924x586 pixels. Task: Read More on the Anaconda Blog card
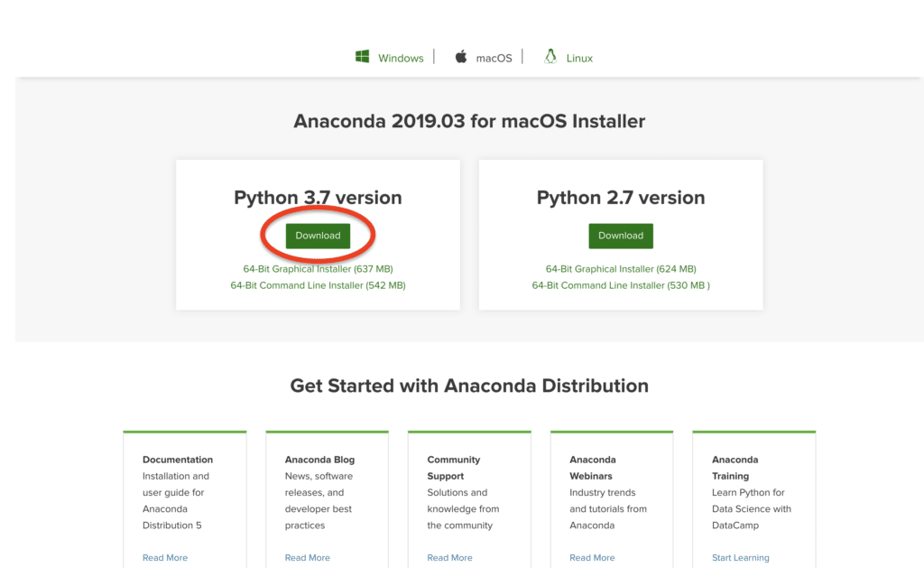click(x=307, y=557)
